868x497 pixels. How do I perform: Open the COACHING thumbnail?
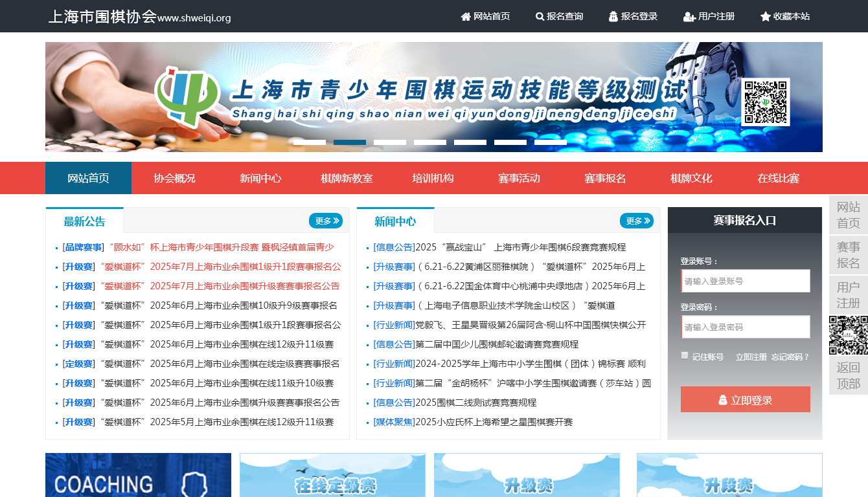[138, 475]
